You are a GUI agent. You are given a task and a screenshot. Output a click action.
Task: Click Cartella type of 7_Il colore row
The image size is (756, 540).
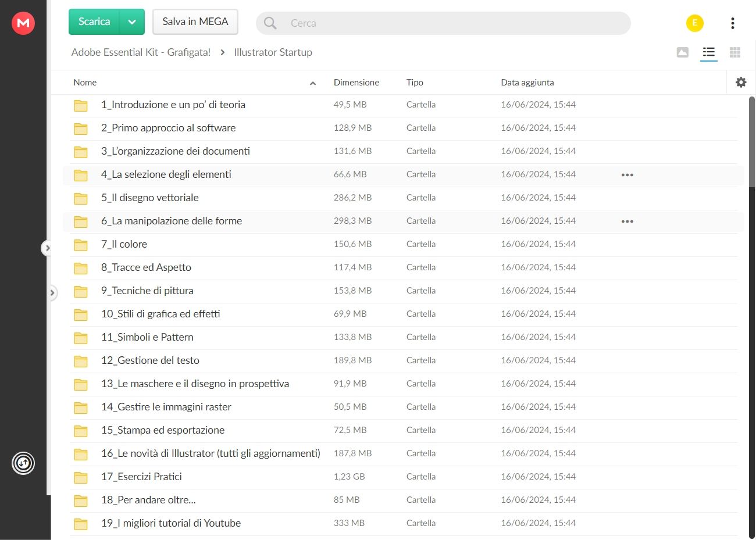coord(421,244)
